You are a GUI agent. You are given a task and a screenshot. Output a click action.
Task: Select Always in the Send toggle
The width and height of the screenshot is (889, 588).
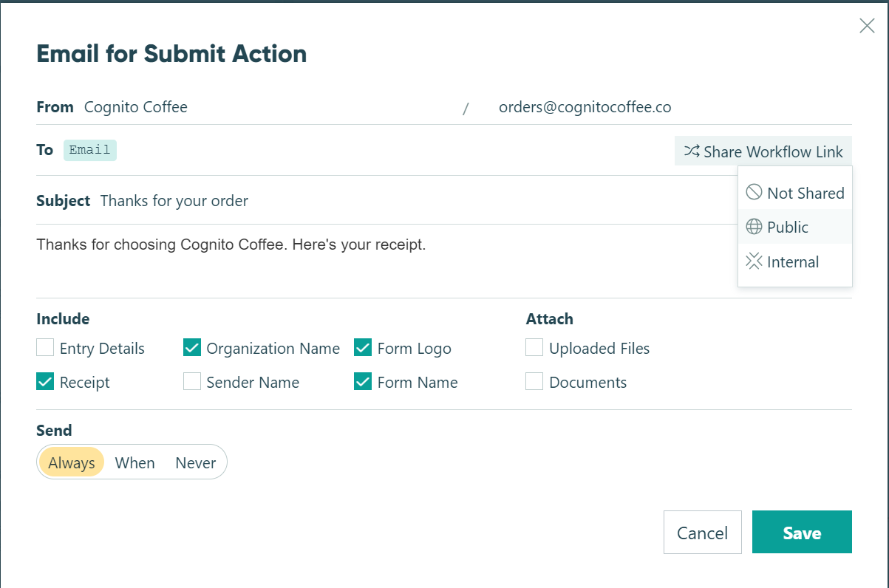click(x=71, y=462)
